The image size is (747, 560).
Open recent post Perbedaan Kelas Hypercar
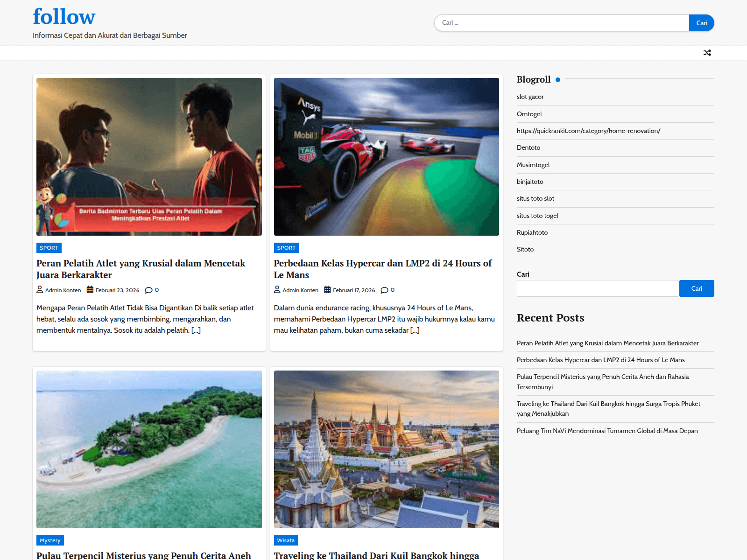pos(601,360)
